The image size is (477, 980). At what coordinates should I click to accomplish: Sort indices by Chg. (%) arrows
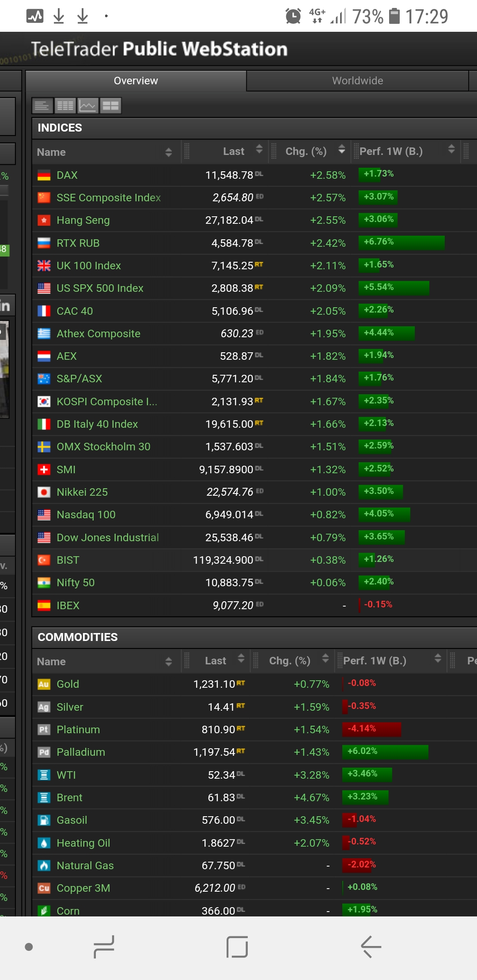(341, 150)
